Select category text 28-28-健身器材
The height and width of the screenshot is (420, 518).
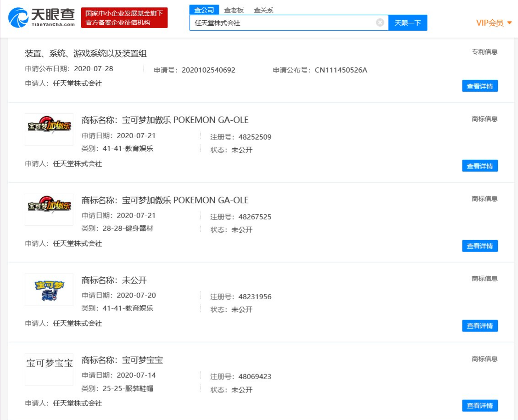point(128,229)
